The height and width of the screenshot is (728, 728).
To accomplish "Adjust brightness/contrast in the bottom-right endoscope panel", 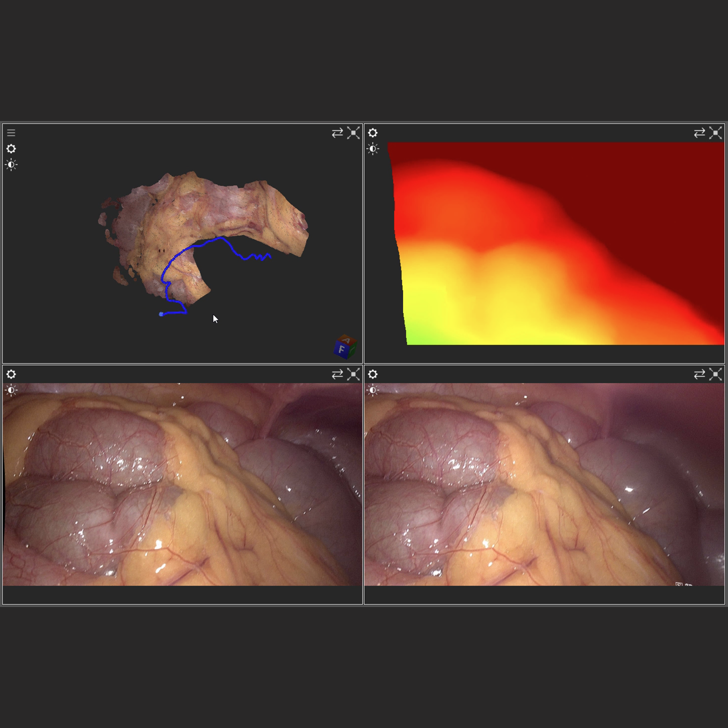I will point(373,390).
